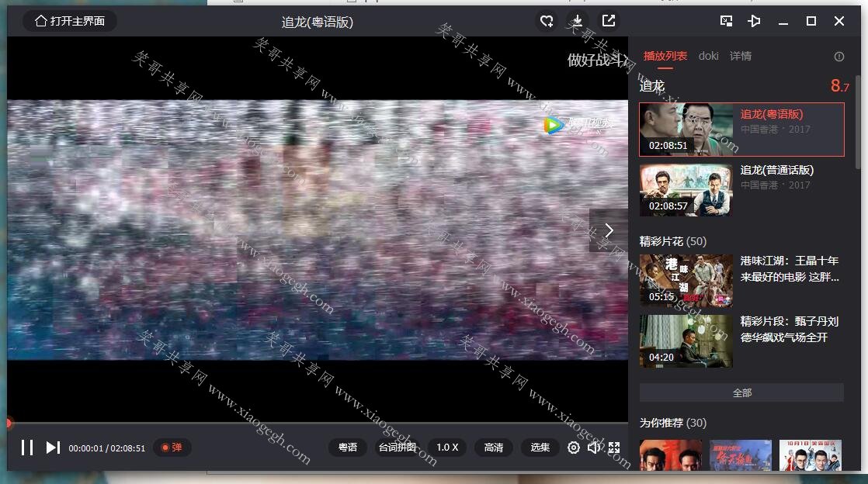Click the 为你推荐 (30) section heading
This screenshot has height=484, width=868.
click(673, 423)
